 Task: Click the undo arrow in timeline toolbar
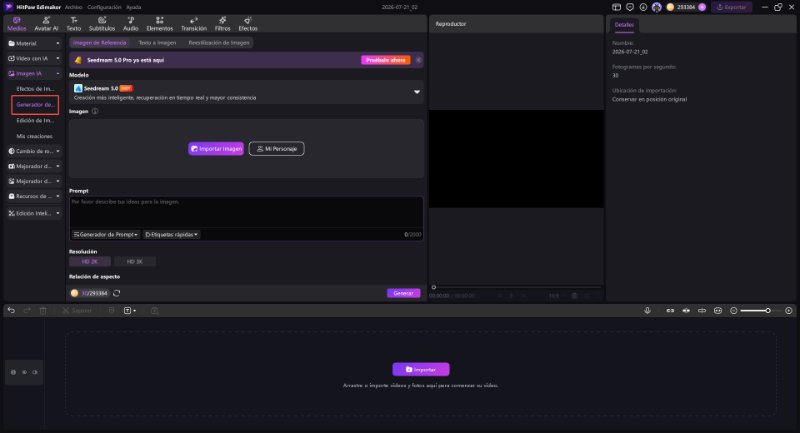pyautogui.click(x=11, y=310)
